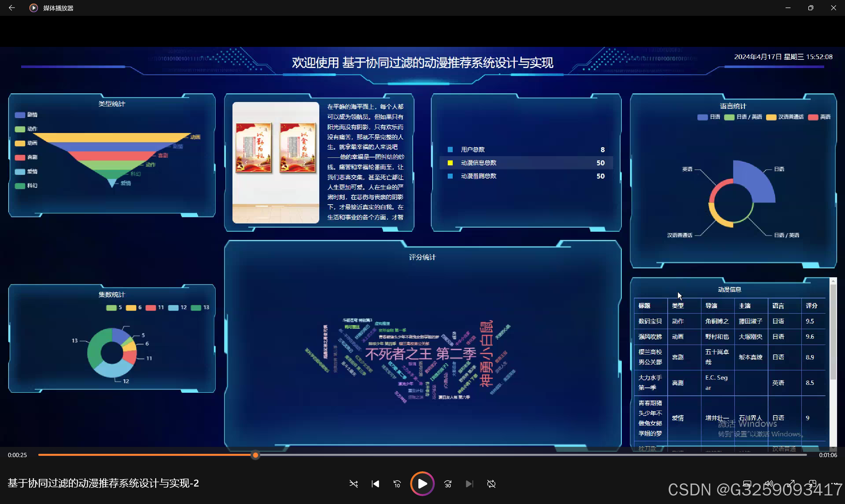Image resolution: width=845 pixels, height=504 pixels.
Task: Toggle shuffle playback
Action: 353,484
